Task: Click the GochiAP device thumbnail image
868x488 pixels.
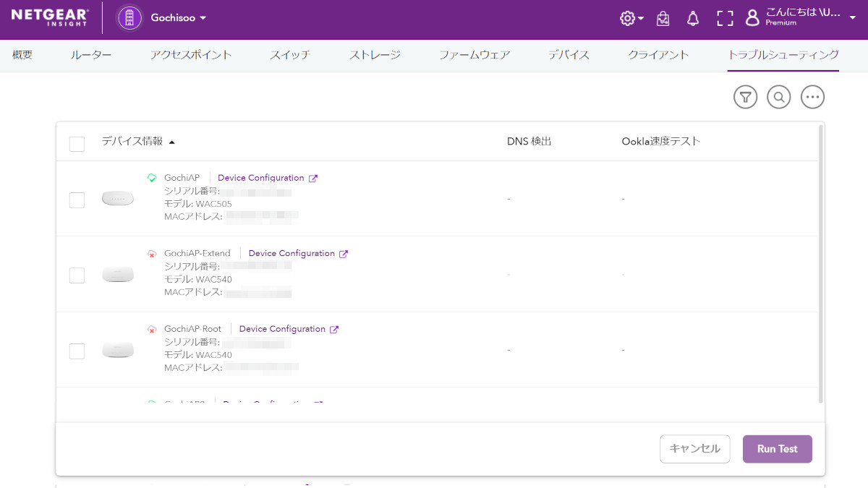Action: (118, 199)
